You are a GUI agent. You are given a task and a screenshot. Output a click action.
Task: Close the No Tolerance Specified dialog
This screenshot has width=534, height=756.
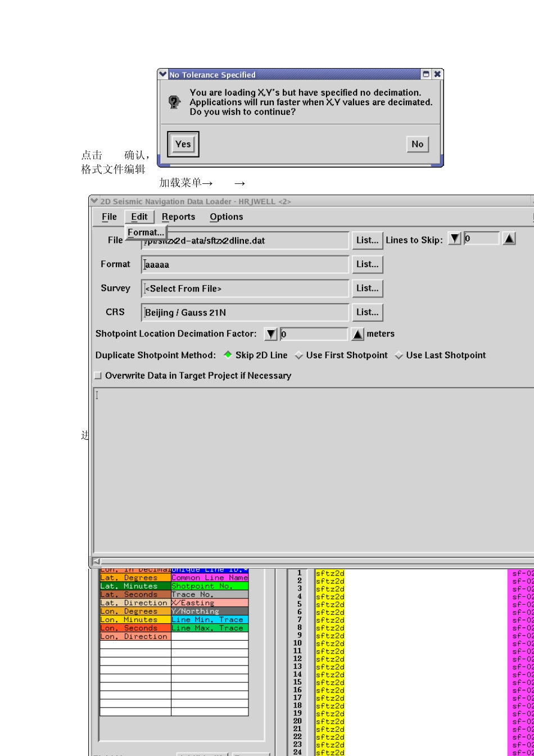(437, 74)
